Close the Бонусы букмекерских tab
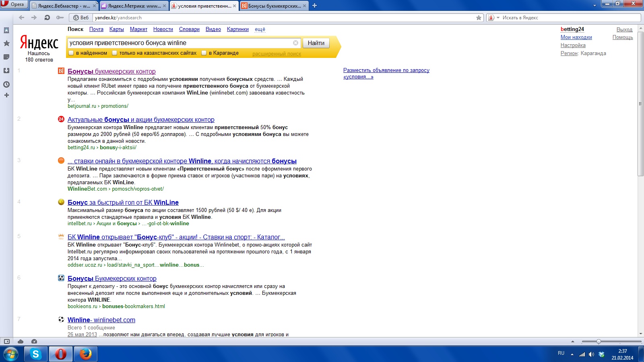 [305, 6]
